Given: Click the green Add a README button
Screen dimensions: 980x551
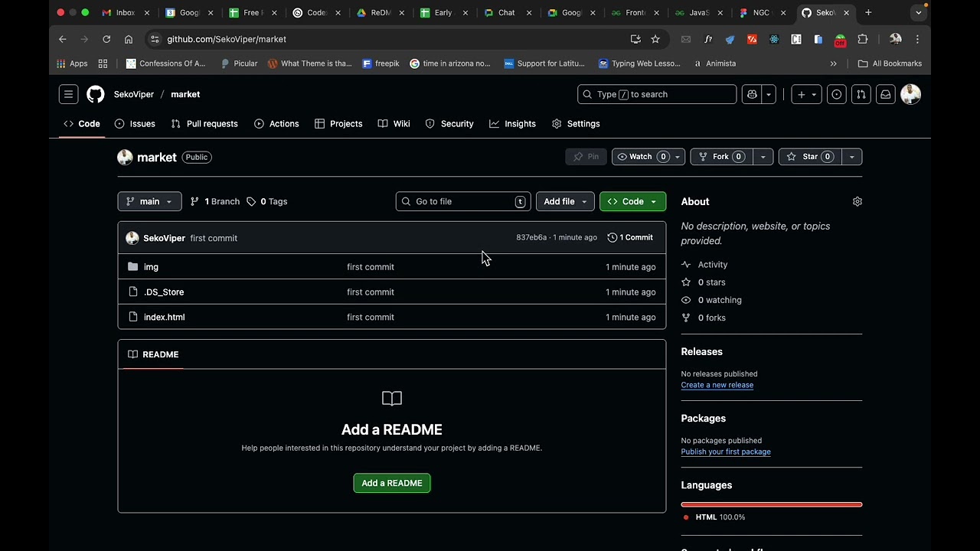Looking at the screenshot, I should tap(392, 483).
